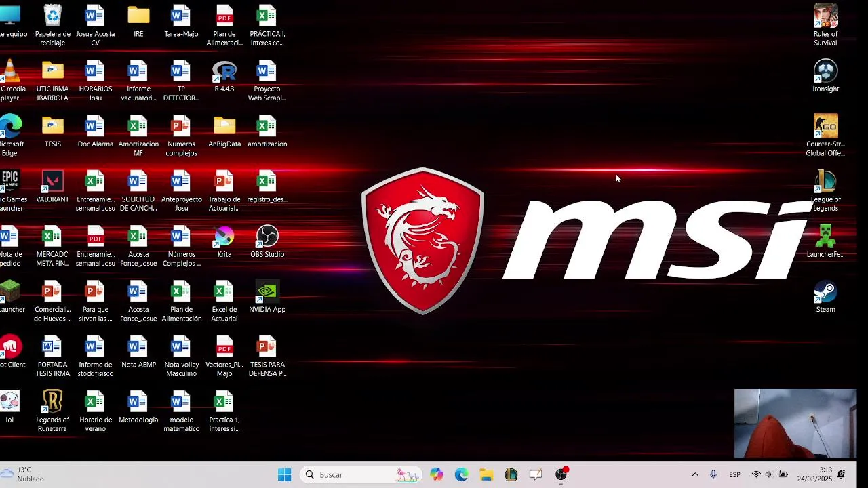The height and width of the screenshot is (488, 868).
Task: Open the Plan de Alimentaci... PDF file
Action: pyautogui.click(x=224, y=25)
